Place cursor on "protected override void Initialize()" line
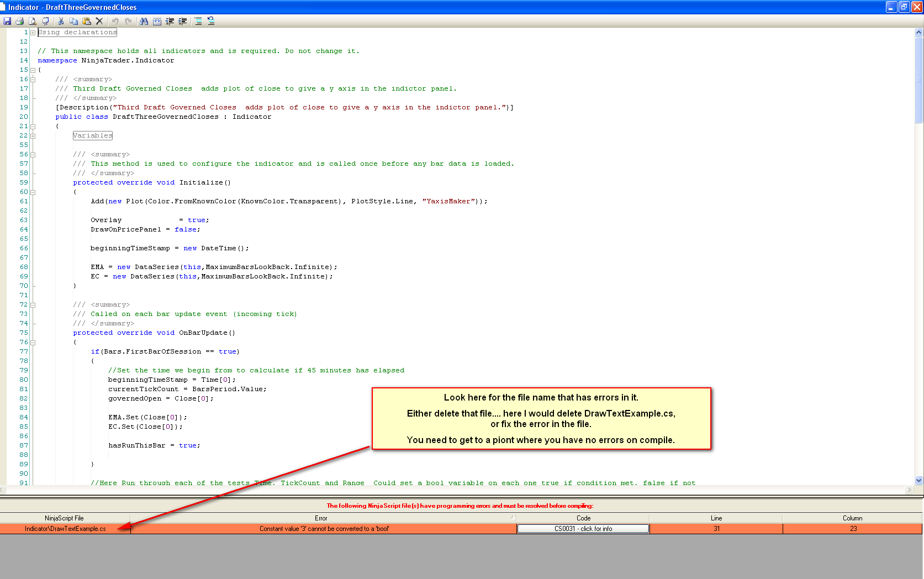This screenshot has height=579, width=924. [x=152, y=183]
